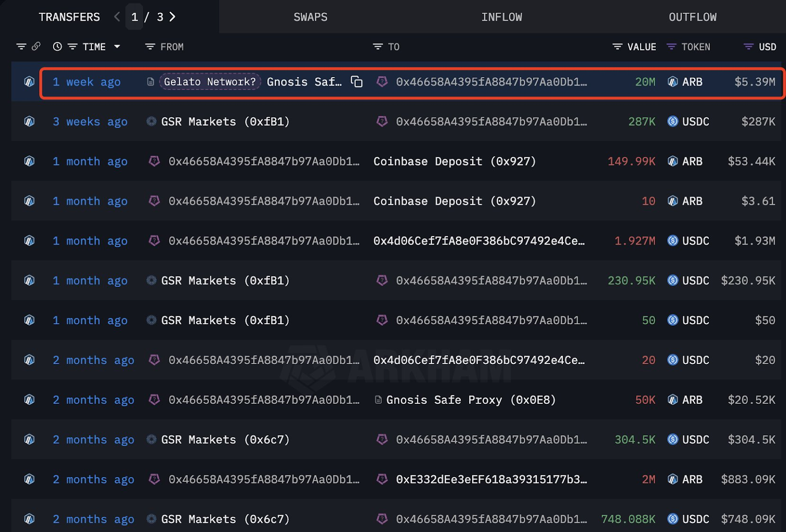Click ARB token icon in $883.09K row
Screen dimensions: 786x532
673,479
